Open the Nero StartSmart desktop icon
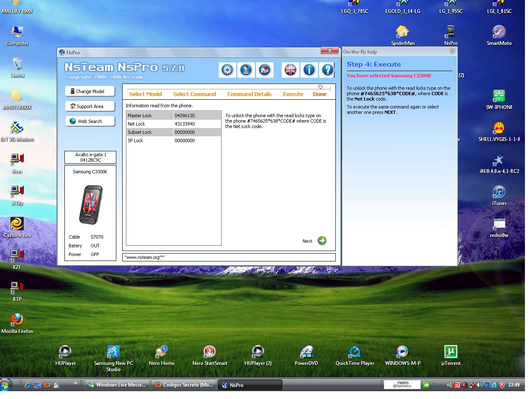 coord(210,355)
